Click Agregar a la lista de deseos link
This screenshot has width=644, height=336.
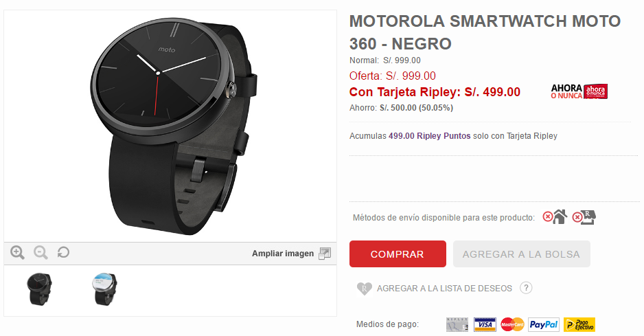pos(444,289)
